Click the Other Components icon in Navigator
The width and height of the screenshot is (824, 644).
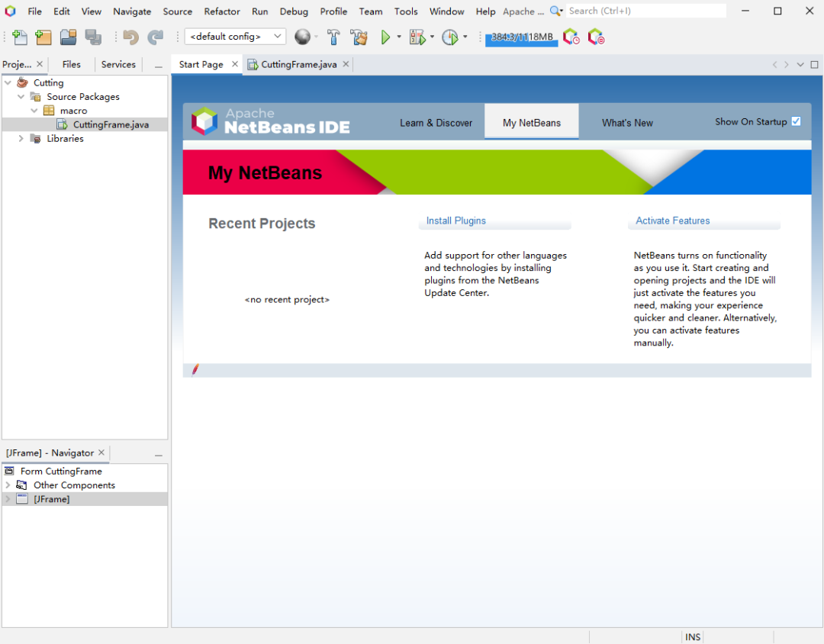[21, 485]
